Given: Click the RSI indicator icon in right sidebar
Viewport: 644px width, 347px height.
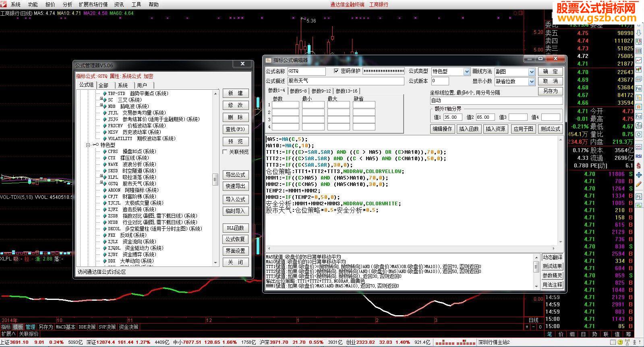Looking at the screenshot, I should [x=639, y=156].
